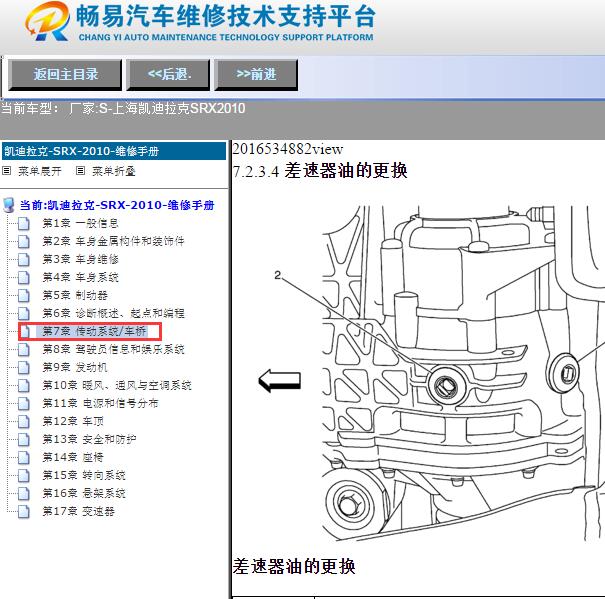Open 第9章 发动机
The width and height of the screenshot is (605, 599).
(75, 367)
